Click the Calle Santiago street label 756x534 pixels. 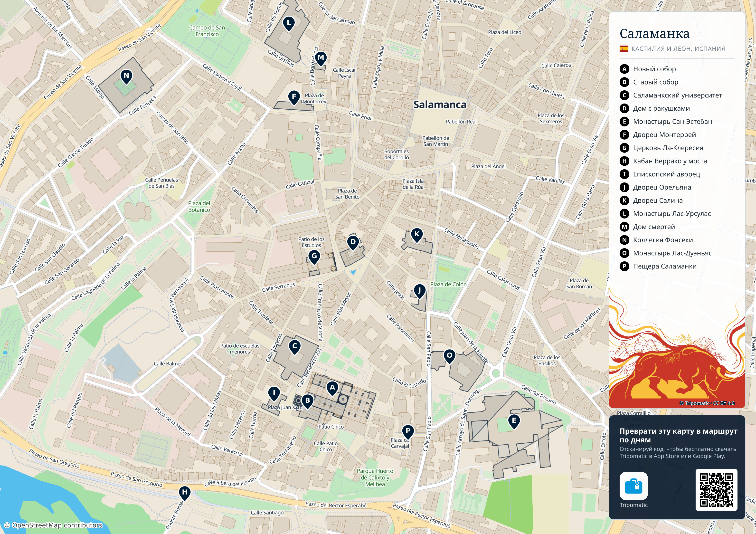(x=267, y=513)
